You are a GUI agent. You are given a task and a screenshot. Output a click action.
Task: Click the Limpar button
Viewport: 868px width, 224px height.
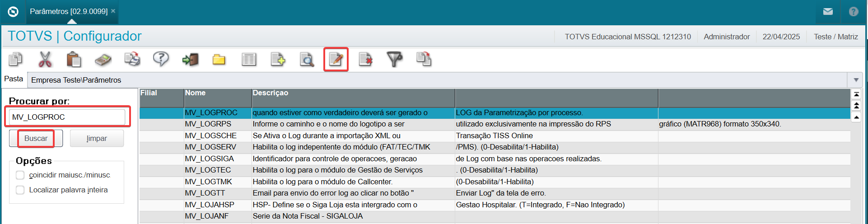97,138
